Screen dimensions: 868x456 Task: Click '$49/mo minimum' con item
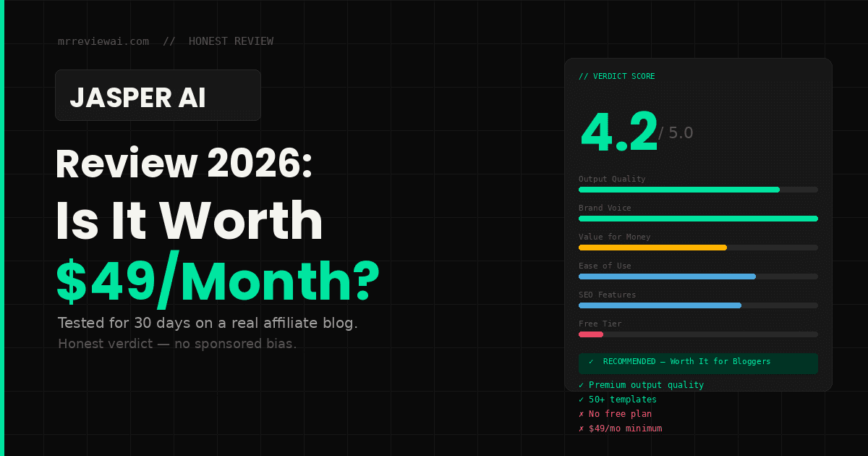[x=620, y=428]
